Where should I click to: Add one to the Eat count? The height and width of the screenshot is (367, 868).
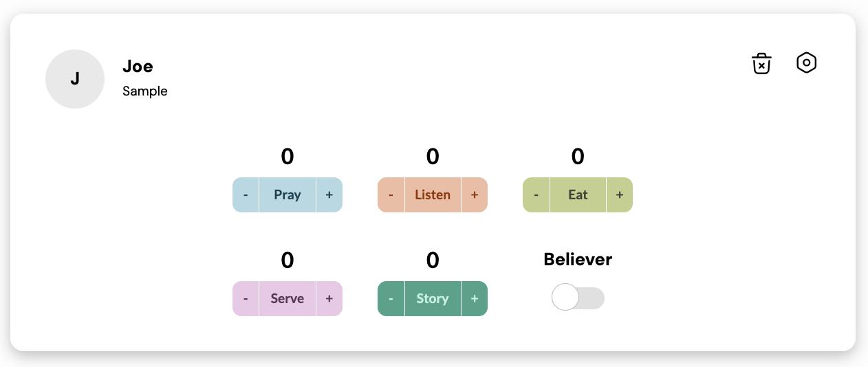coord(620,194)
